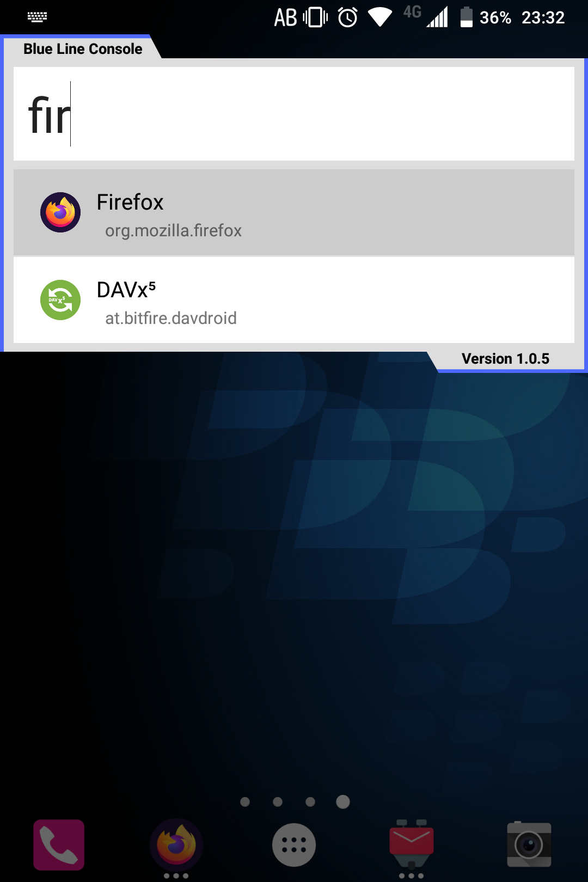Image resolution: width=588 pixels, height=882 pixels.
Task: Open the red mail hub icon
Action: point(412,844)
